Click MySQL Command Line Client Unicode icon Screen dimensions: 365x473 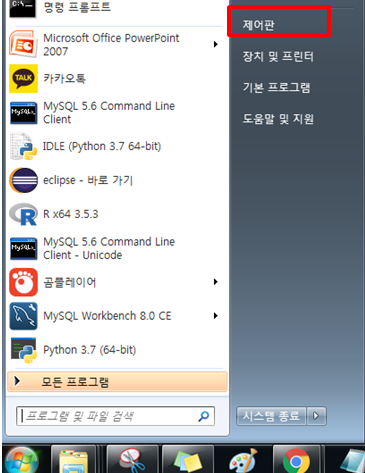[x=23, y=248]
